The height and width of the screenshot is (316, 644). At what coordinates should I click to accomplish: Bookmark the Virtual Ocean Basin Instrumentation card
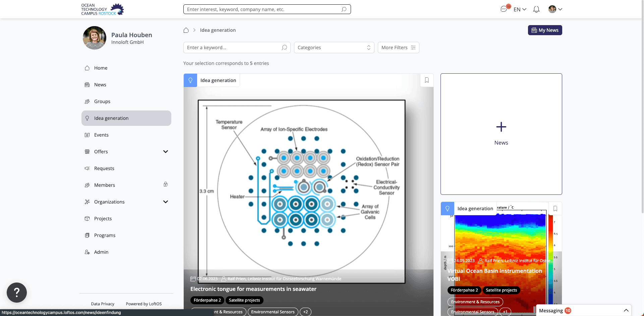pos(555,209)
